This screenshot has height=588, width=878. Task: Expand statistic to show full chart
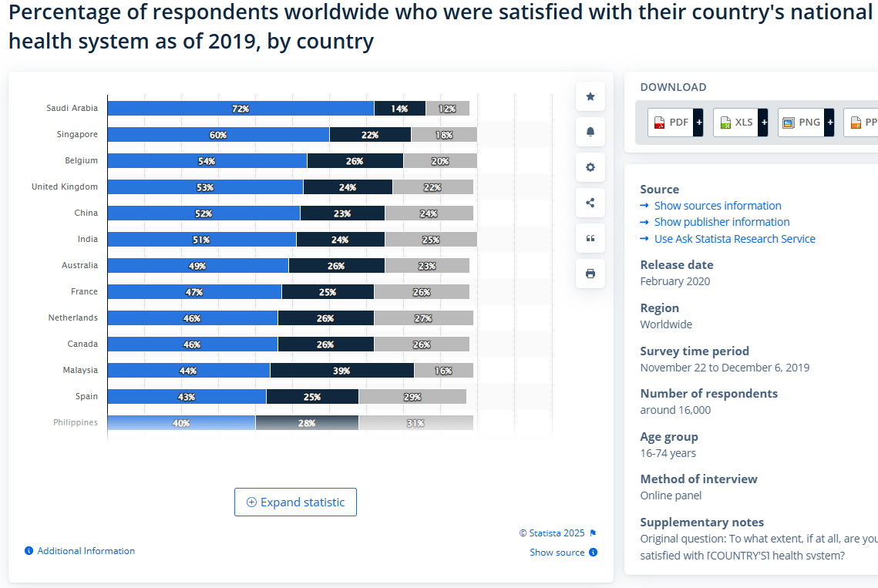tap(295, 502)
